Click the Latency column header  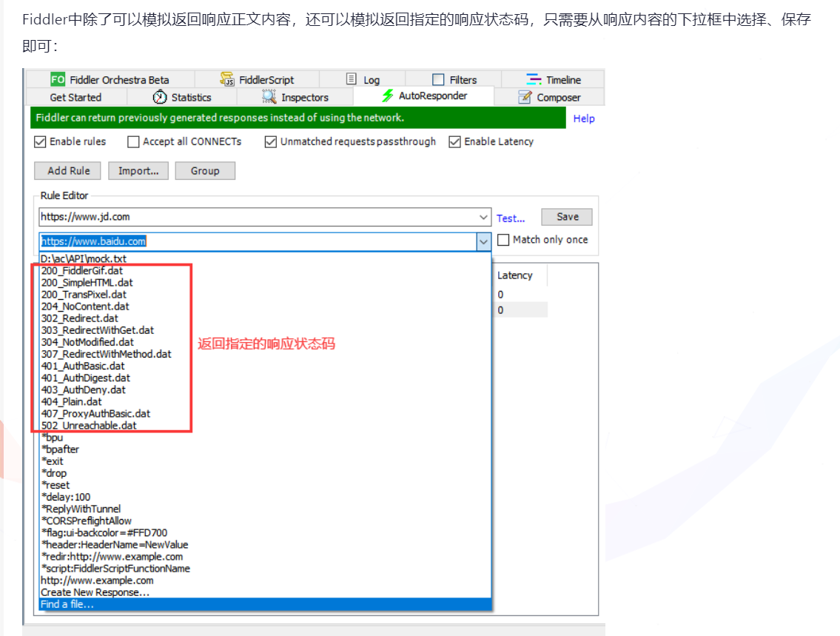tap(515, 275)
